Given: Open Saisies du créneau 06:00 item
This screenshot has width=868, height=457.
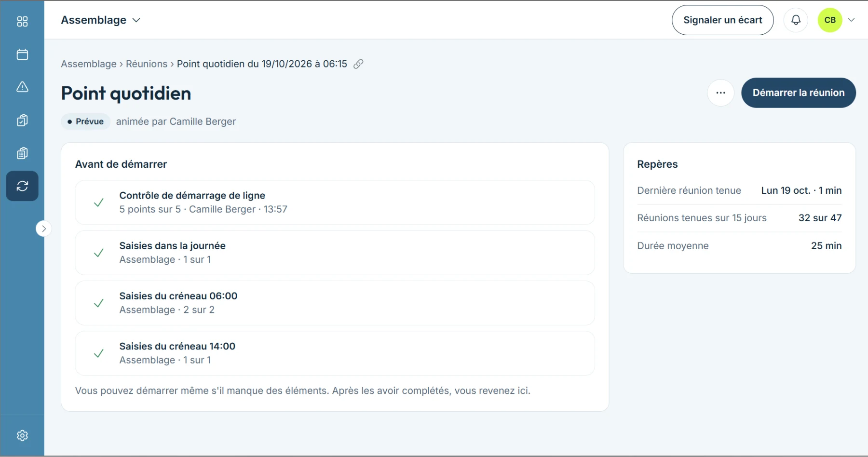Looking at the screenshot, I should pos(335,303).
